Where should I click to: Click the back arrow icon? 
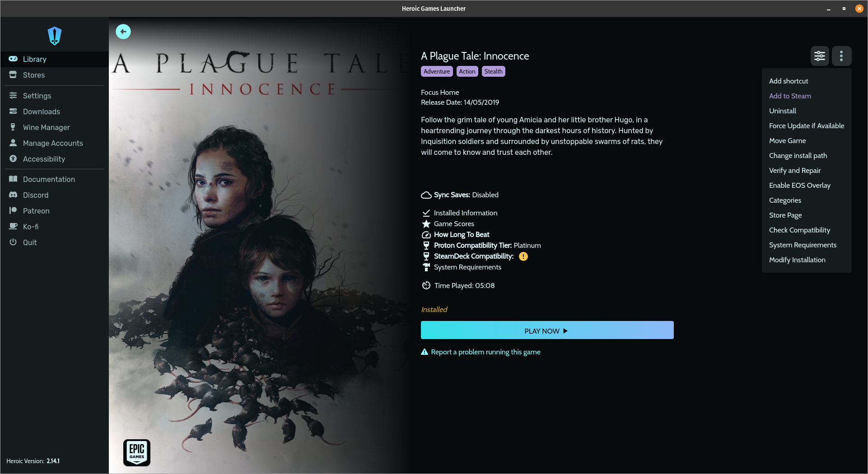(123, 32)
